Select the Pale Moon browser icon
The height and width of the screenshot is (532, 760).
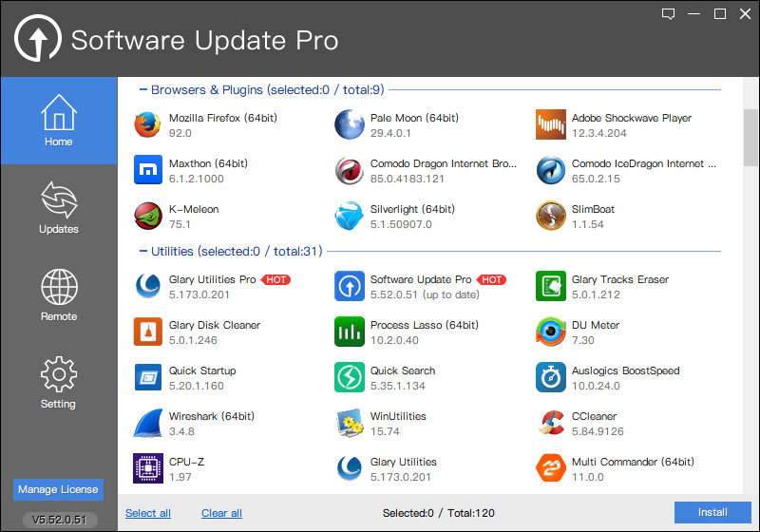(x=350, y=124)
